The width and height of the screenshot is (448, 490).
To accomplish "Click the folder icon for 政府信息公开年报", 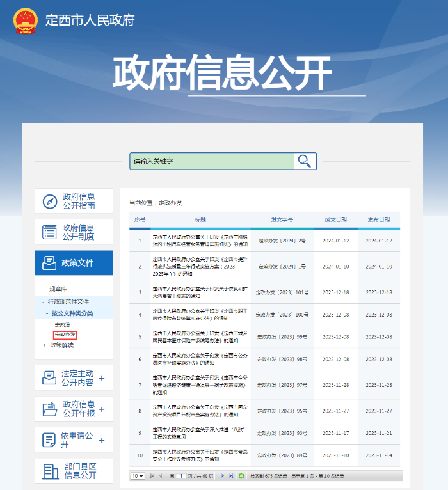I will pyautogui.click(x=49, y=409).
